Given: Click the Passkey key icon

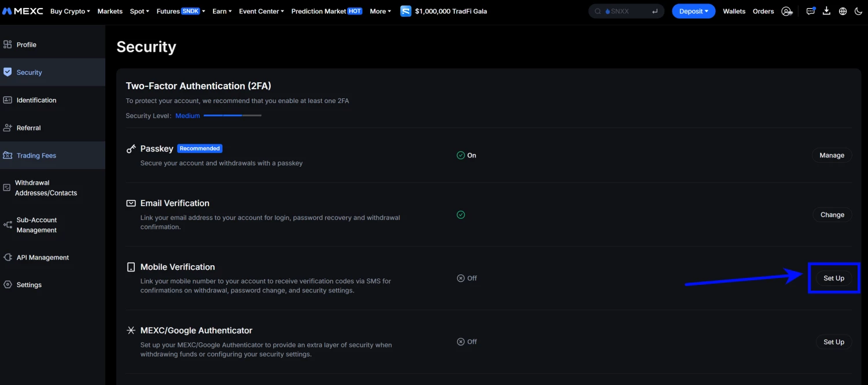Looking at the screenshot, I should point(131,149).
